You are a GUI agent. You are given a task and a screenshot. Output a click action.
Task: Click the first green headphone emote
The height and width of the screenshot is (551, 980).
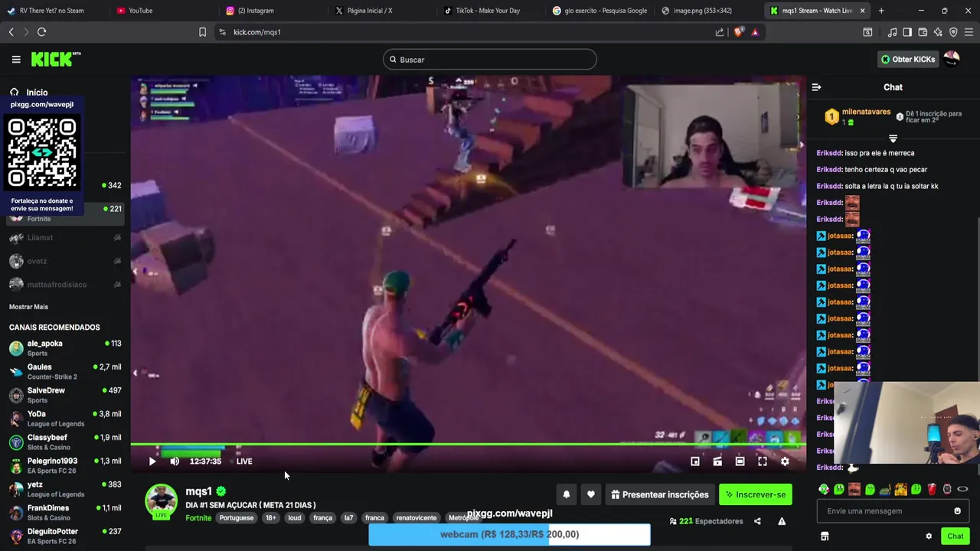(x=824, y=489)
